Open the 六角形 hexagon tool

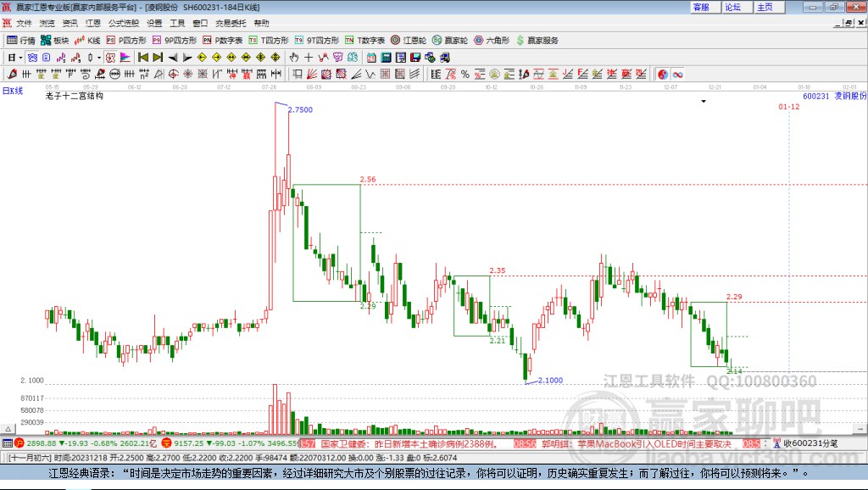(492, 41)
